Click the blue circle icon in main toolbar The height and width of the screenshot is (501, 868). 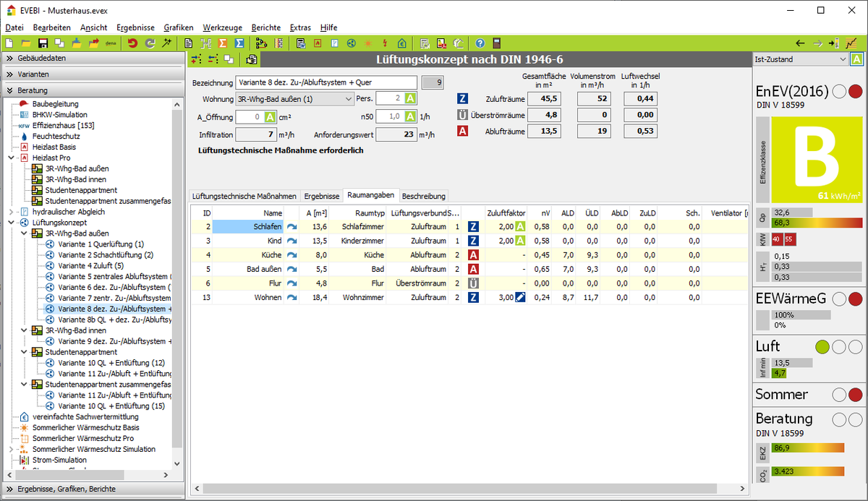pos(351,43)
